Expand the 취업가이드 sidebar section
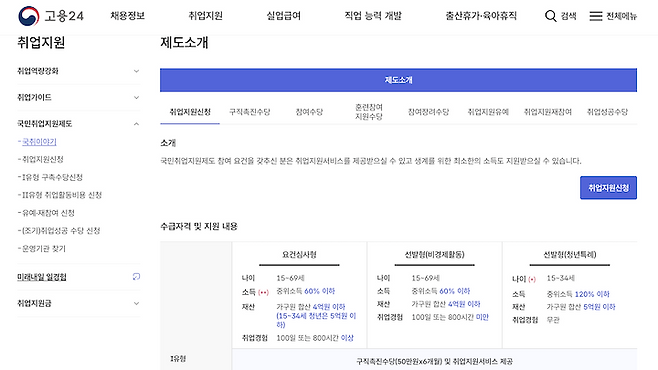Screen dimensions: 658x370 pyautogui.click(x=78, y=97)
